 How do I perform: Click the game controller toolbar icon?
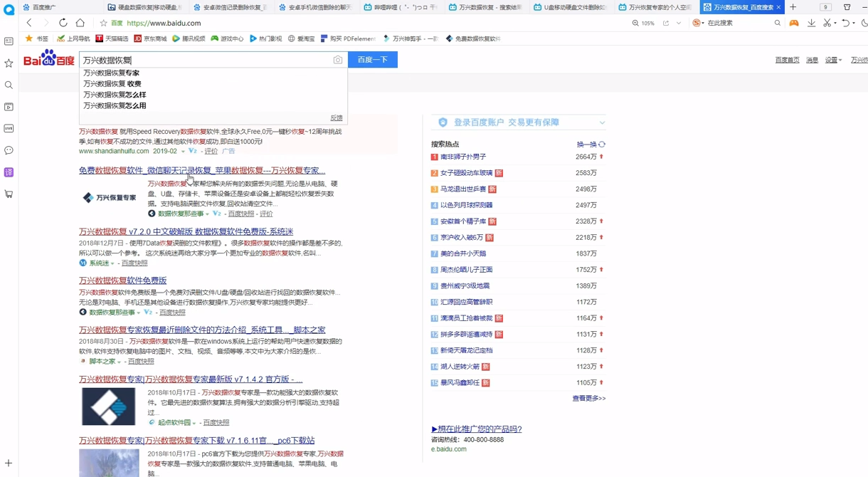click(x=794, y=23)
